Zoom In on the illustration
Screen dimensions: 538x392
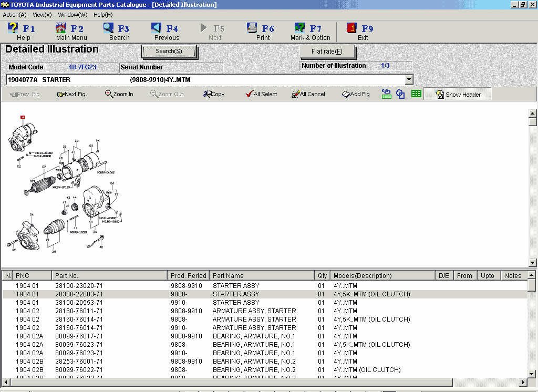point(119,94)
